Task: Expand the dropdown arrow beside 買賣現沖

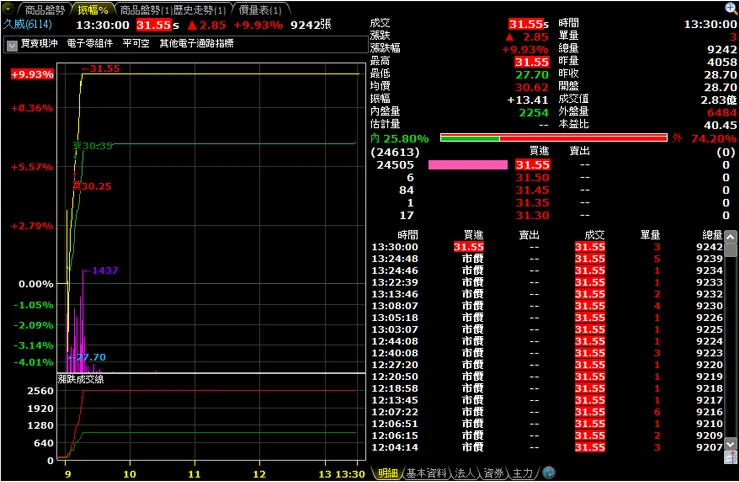Action: (12, 45)
